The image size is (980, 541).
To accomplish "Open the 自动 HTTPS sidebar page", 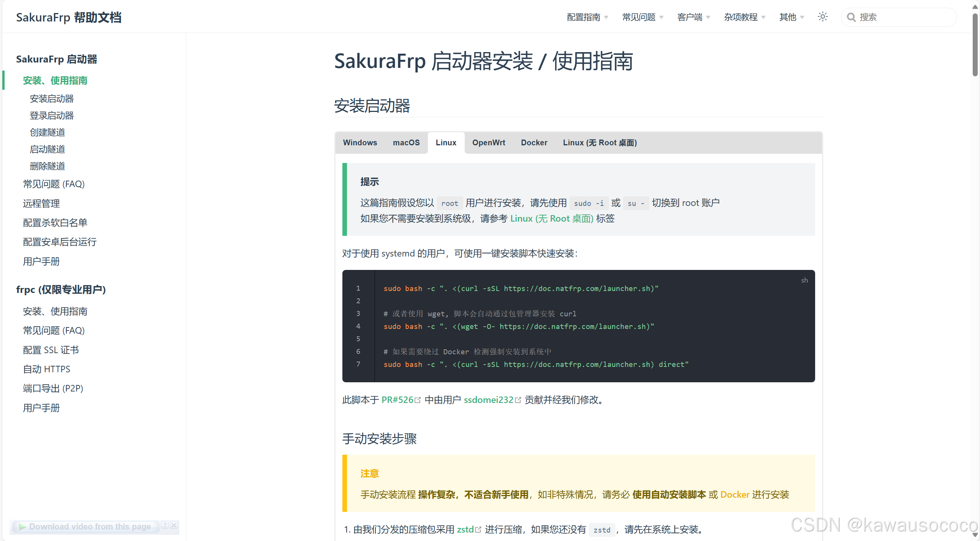I will [46, 369].
